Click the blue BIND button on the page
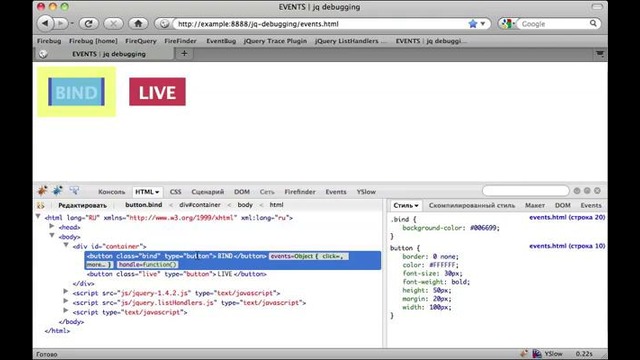Screen dimensions: 640x360 pyautogui.click(x=76, y=92)
